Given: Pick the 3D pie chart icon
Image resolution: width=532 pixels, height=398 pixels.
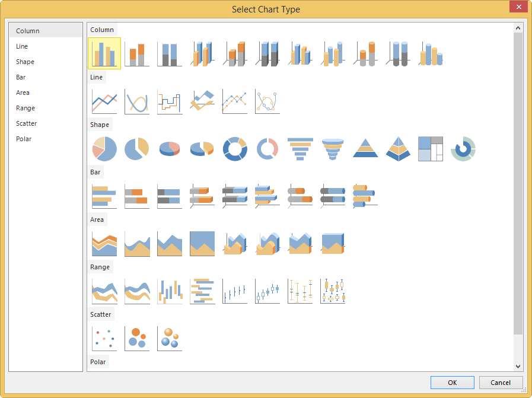Looking at the screenshot, I should point(170,149).
